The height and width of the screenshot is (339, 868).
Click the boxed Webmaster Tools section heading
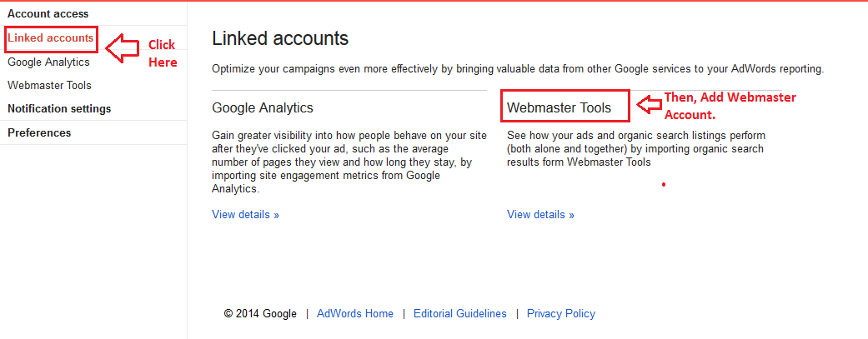(559, 107)
